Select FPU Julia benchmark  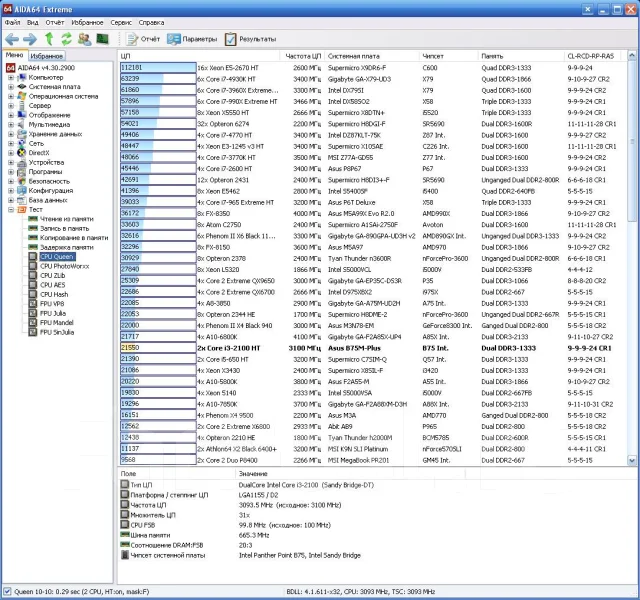tap(53, 313)
